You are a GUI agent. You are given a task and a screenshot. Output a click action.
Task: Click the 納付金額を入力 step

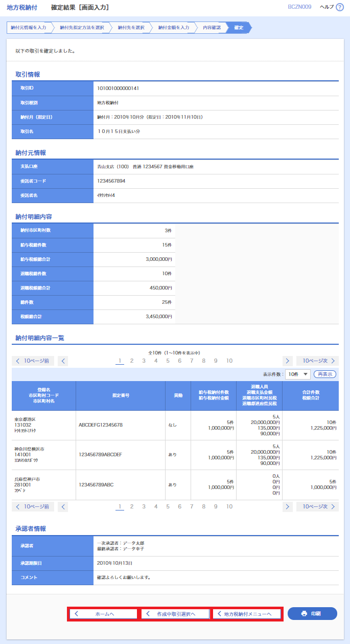point(174,28)
